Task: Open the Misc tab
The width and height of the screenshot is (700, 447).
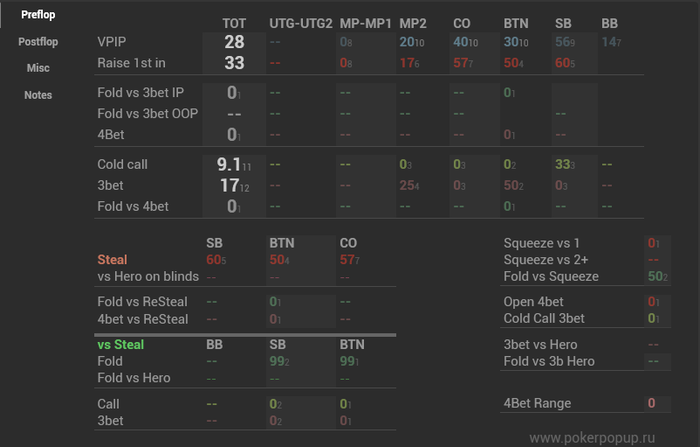Action: [39, 68]
